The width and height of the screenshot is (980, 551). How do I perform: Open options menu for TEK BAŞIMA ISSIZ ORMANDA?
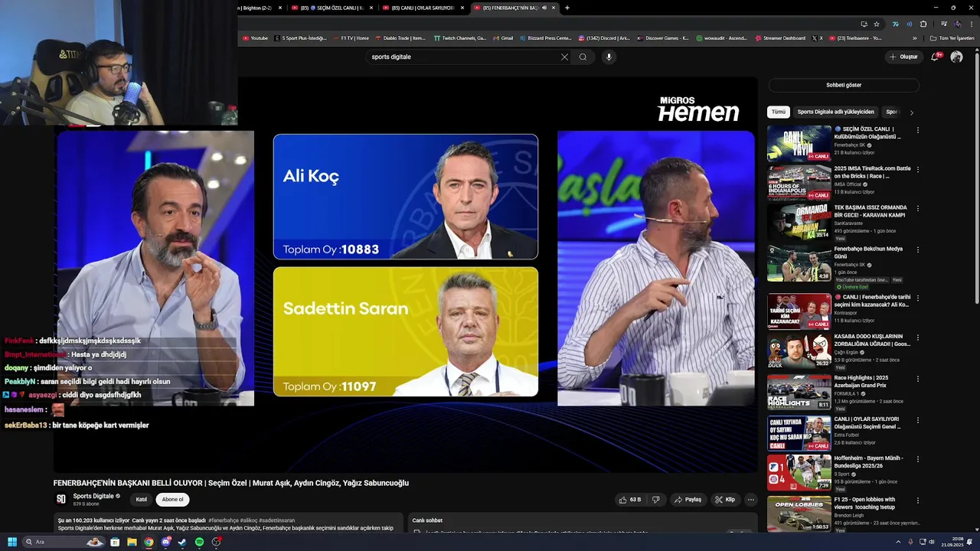pyautogui.click(x=918, y=208)
